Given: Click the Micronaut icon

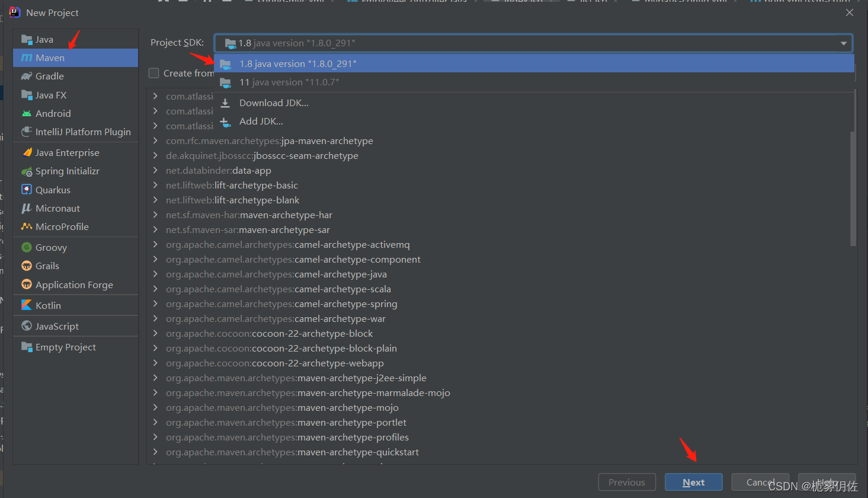Looking at the screenshot, I should pos(27,208).
